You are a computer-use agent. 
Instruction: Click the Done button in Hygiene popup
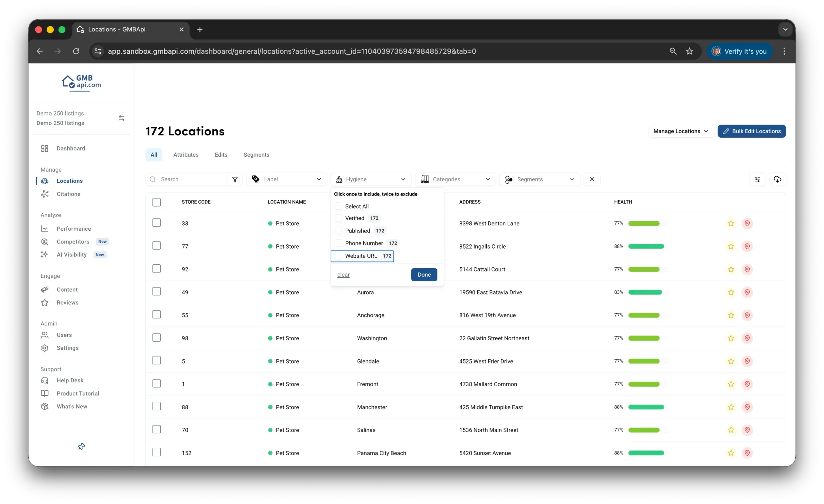(424, 275)
